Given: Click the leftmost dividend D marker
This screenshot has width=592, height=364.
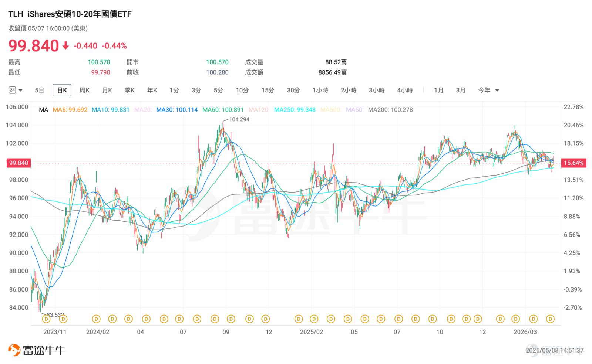Looking at the screenshot, I should [x=46, y=319].
